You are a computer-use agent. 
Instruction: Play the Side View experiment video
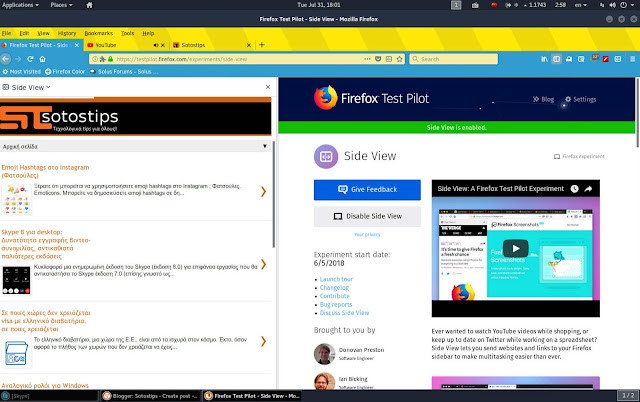[x=516, y=248]
